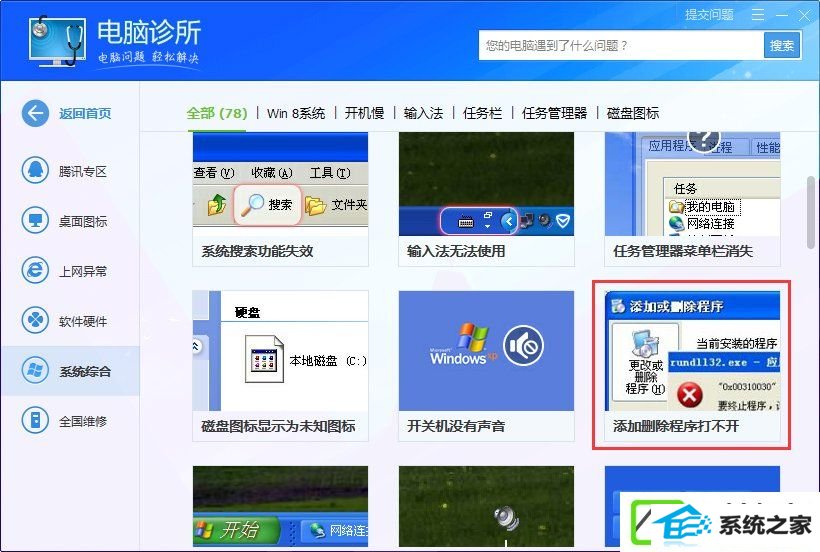Viewport: 820px width, 552px height.
Task: Click the back arrow 返回首页 icon
Action: [35, 113]
